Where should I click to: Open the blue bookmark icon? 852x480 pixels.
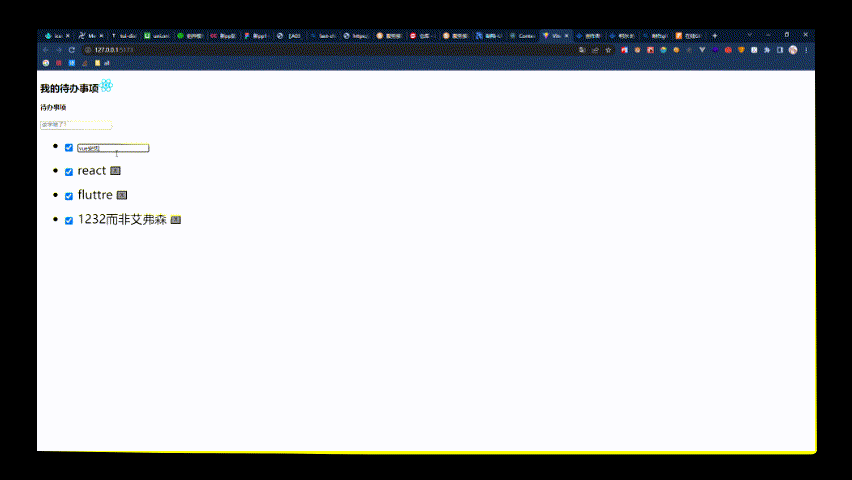pos(72,63)
